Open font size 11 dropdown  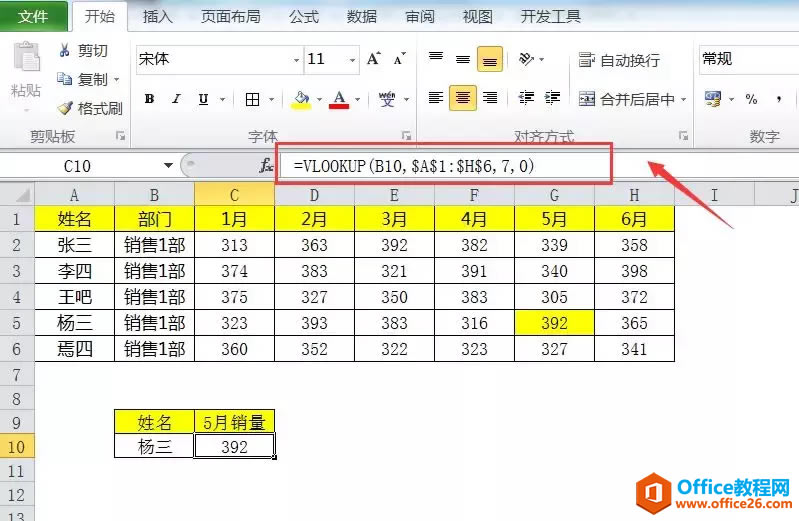pyautogui.click(x=352, y=60)
